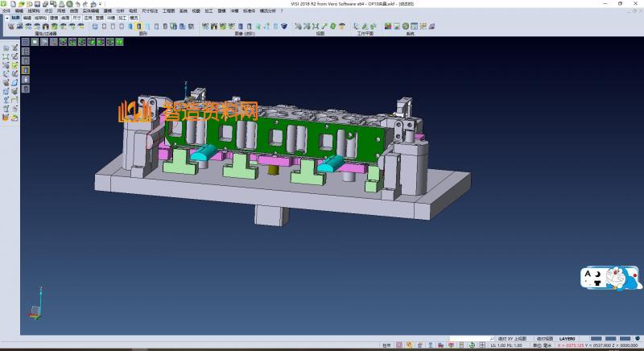Toggle the highlighted yellow icon in 图分 group
644x351 pixels.
click(138, 27)
